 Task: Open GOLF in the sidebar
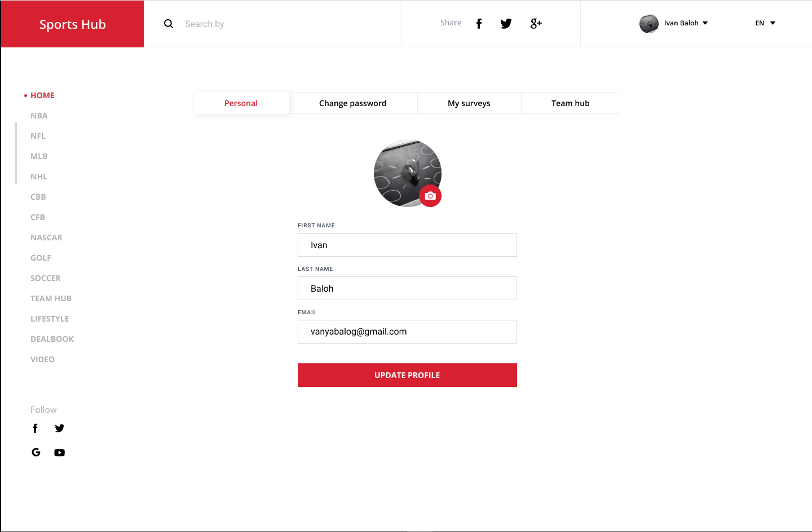coord(41,258)
